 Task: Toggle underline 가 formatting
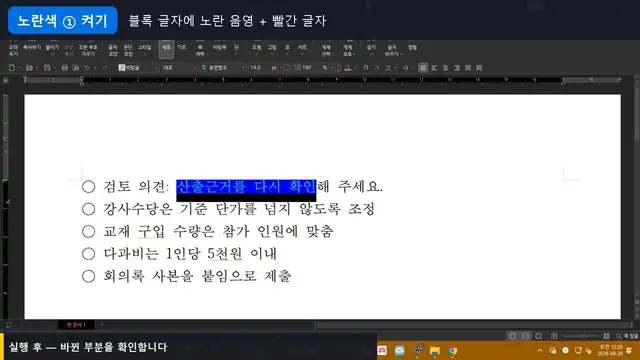tap(388, 68)
